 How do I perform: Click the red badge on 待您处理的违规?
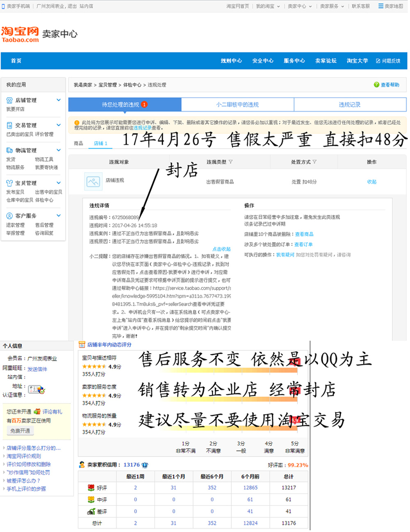(x=144, y=105)
